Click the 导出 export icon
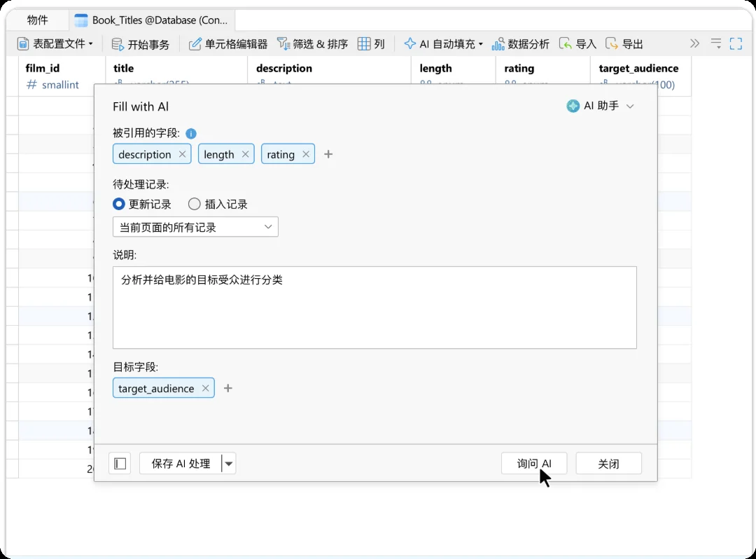Viewport: 756px width, 559px height. click(611, 44)
